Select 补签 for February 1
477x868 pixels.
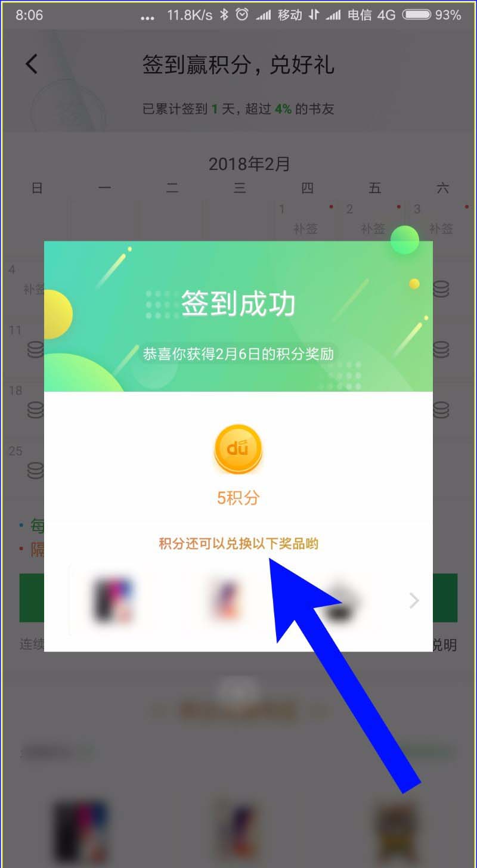[x=305, y=228]
